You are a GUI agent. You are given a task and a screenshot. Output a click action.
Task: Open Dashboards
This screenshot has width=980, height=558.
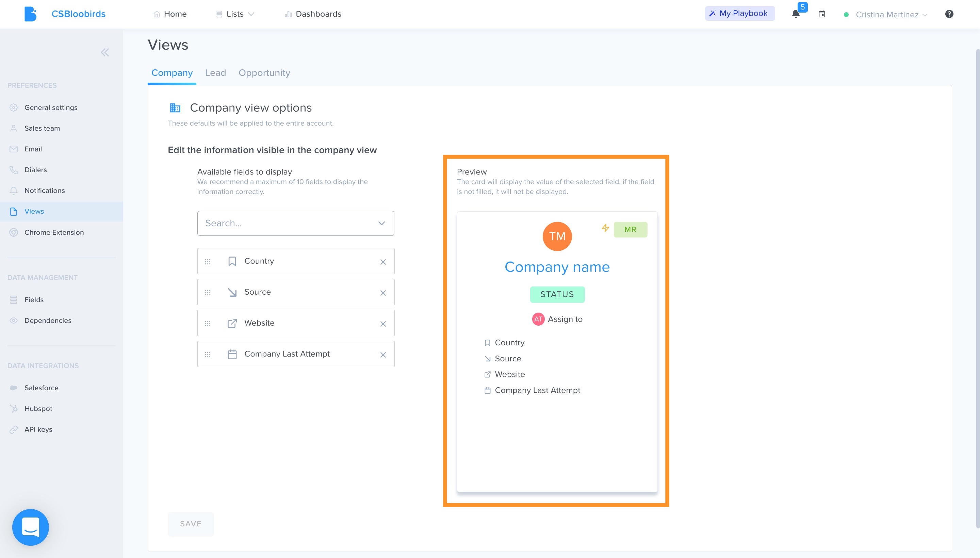tap(313, 14)
